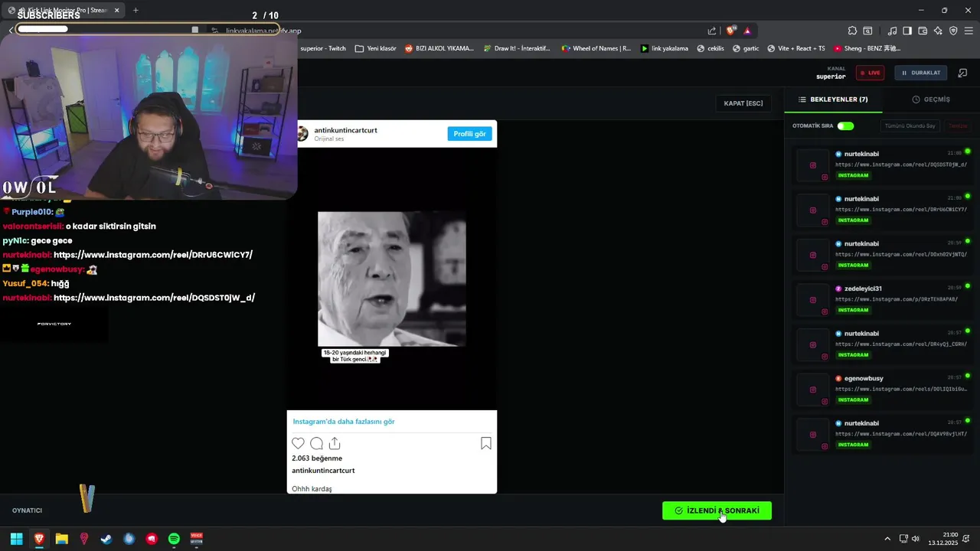Screen dimensions: 980x551
Task: Click the bookmark save icon on Instagram post
Action: tap(485, 443)
